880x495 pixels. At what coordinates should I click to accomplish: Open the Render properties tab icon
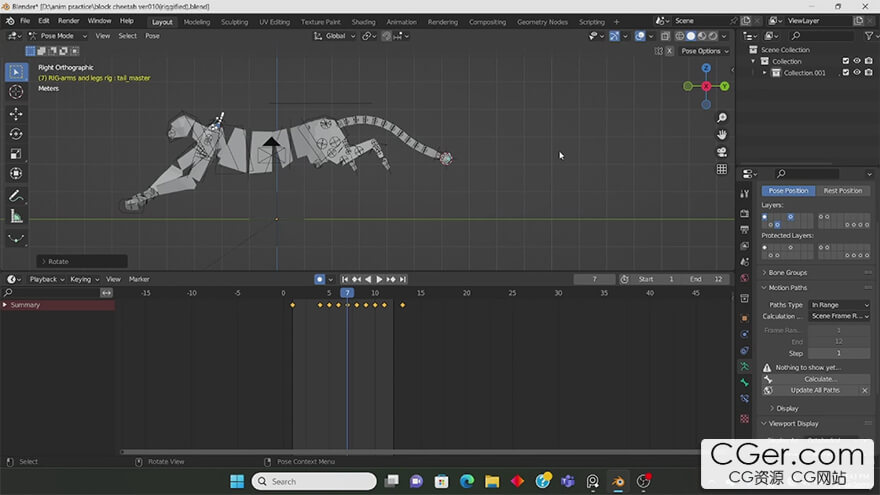point(745,214)
